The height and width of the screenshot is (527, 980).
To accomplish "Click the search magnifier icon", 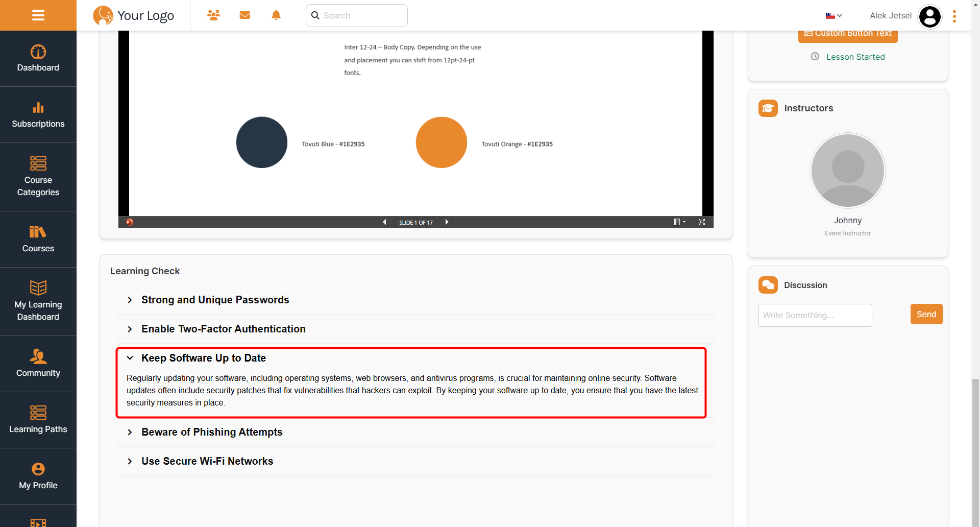I will tap(315, 15).
